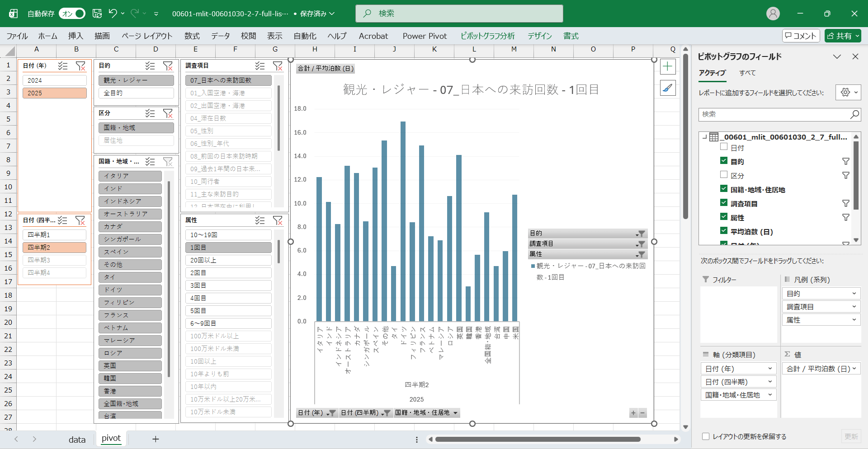
Task: Click the chart elements plus button
Action: coord(668,67)
